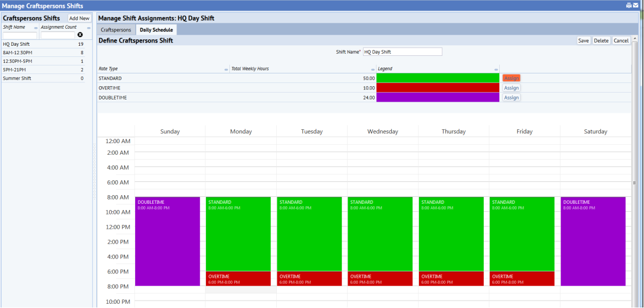Delete the current shift definition

(601, 40)
